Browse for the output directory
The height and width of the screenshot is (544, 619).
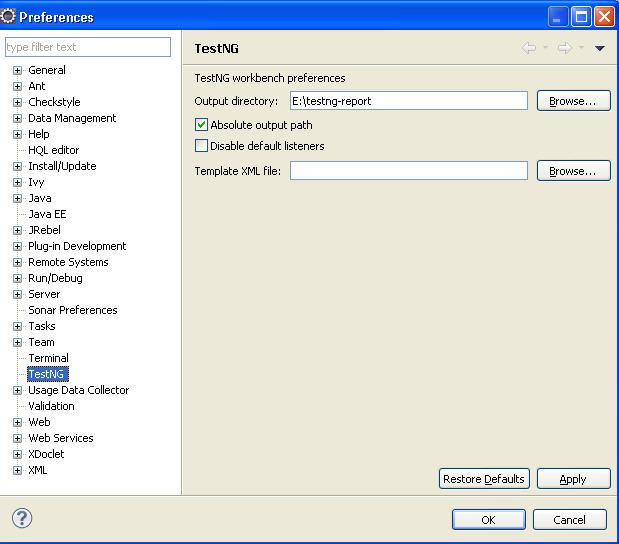573,101
